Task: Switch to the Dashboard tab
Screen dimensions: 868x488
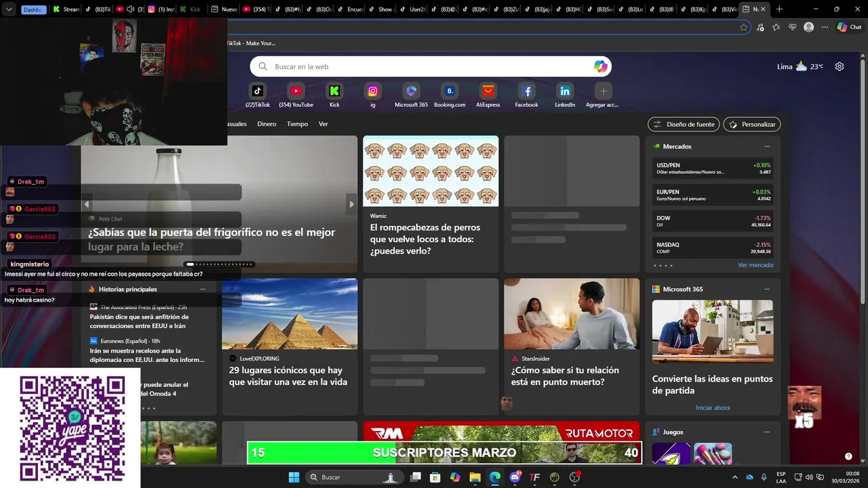Action: click(33, 9)
